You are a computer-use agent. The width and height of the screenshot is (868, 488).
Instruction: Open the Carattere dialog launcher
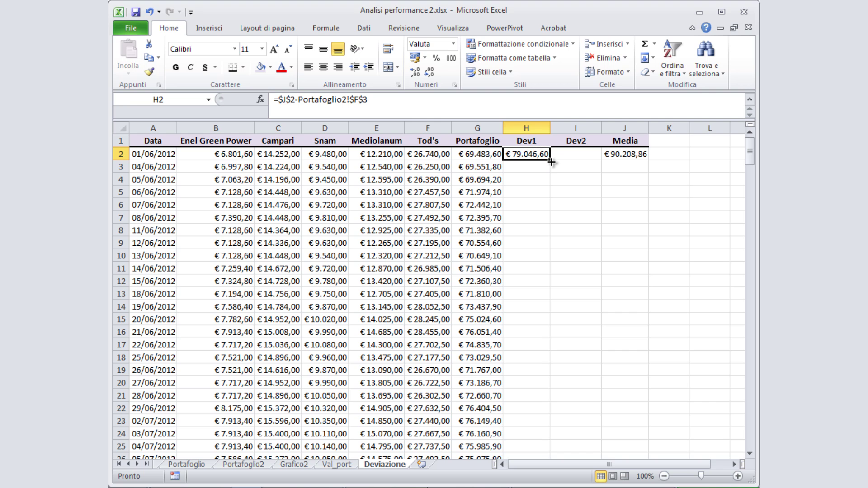292,85
